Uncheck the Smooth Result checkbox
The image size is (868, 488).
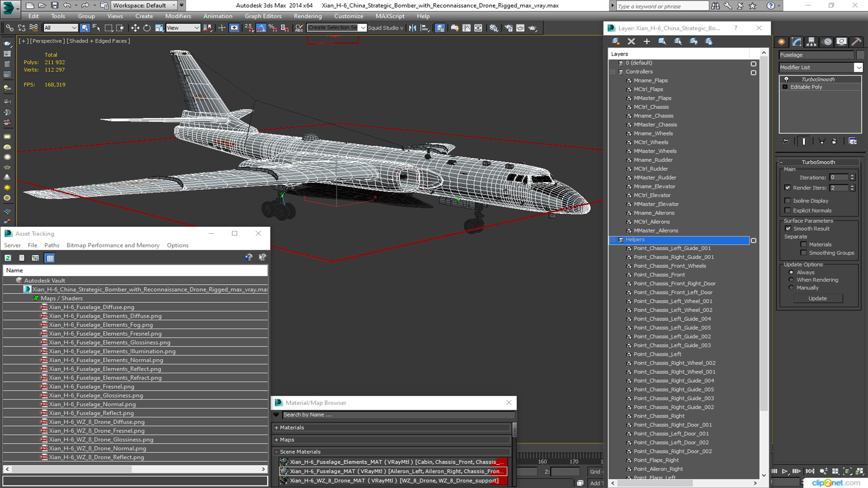pyautogui.click(x=788, y=229)
